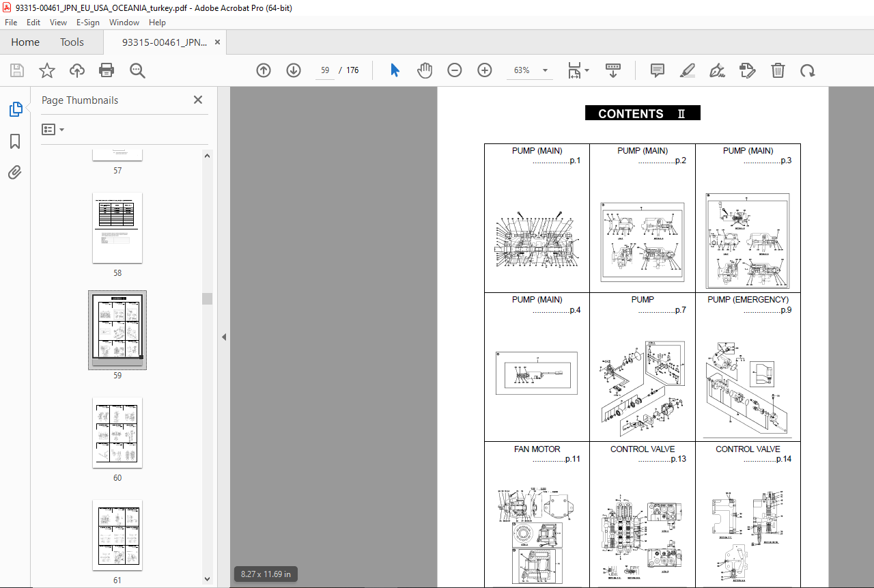Go to next page with the down arrow
874x588 pixels.
click(x=294, y=70)
